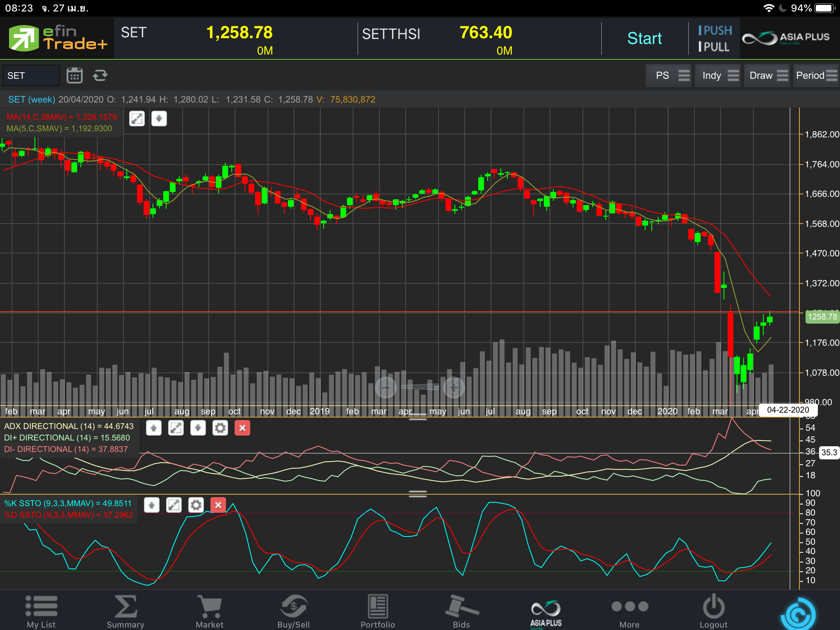Image resolution: width=840 pixels, height=630 pixels.
Task: Move ADX indicator panel down
Action: click(198, 428)
